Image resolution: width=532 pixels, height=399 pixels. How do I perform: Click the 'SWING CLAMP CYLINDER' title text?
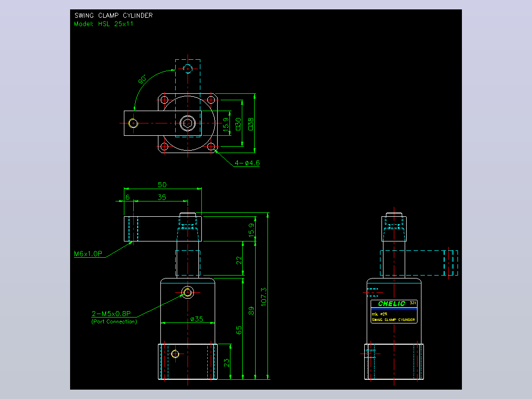coord(114,16)
